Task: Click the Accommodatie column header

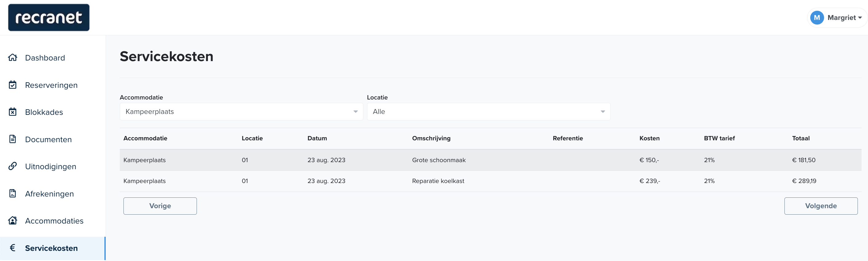Action: coord(145,138)
